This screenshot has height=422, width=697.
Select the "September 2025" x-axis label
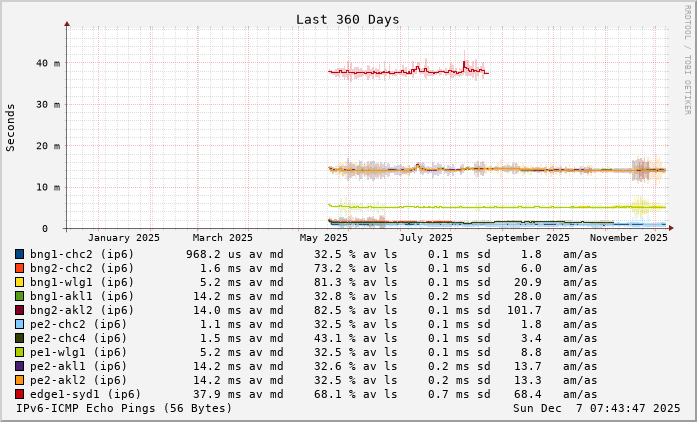pos(527,238)
